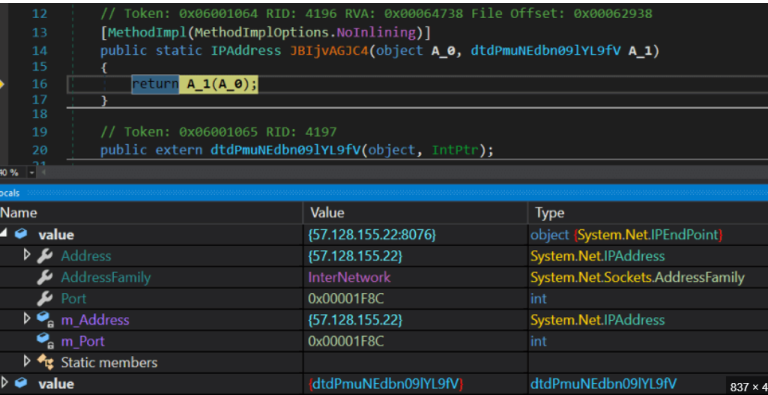
Task: Click the Port property name
Action: (73, 298)
